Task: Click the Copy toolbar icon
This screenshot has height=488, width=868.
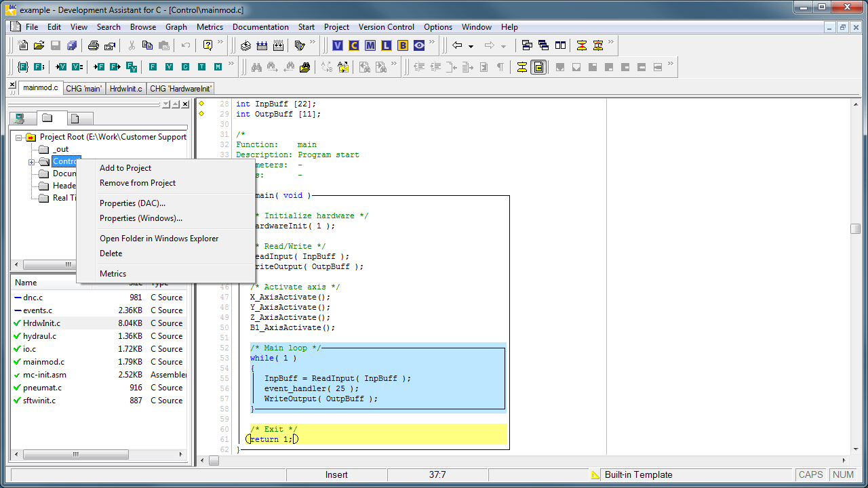Action: pyautogui.click(x=148, y=45)
